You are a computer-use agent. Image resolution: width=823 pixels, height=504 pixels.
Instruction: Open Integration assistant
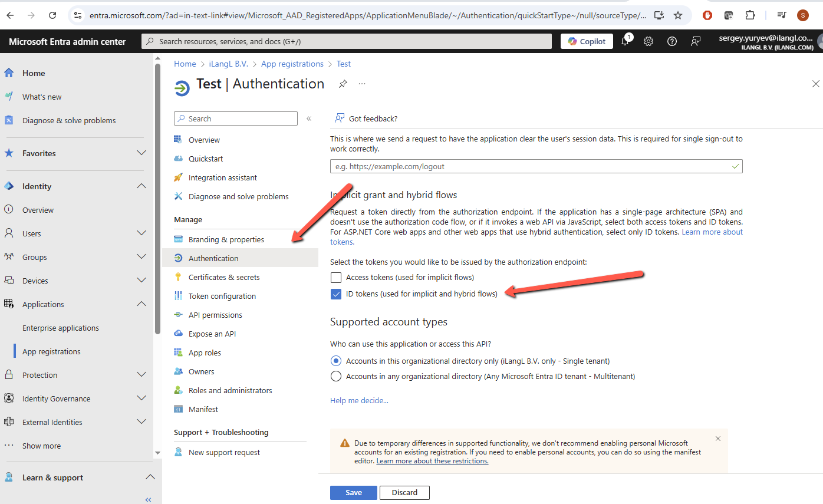pyautogui.click(x=223, y=177)
